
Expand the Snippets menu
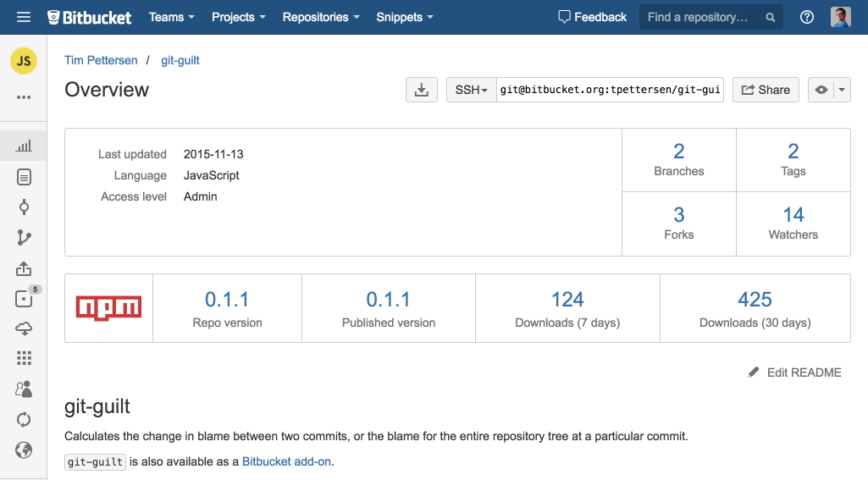(x=405, y=17)
